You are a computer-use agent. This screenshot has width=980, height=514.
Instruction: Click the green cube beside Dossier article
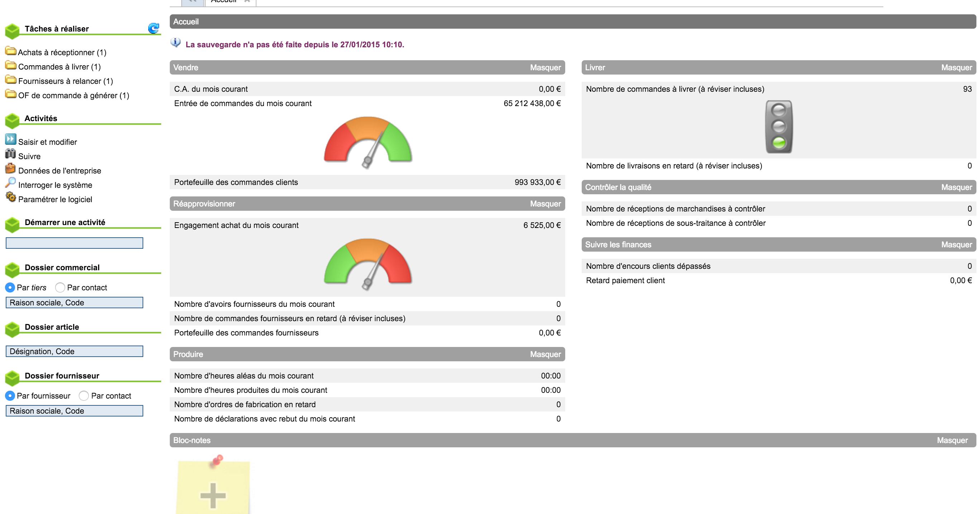click(12, 329)
